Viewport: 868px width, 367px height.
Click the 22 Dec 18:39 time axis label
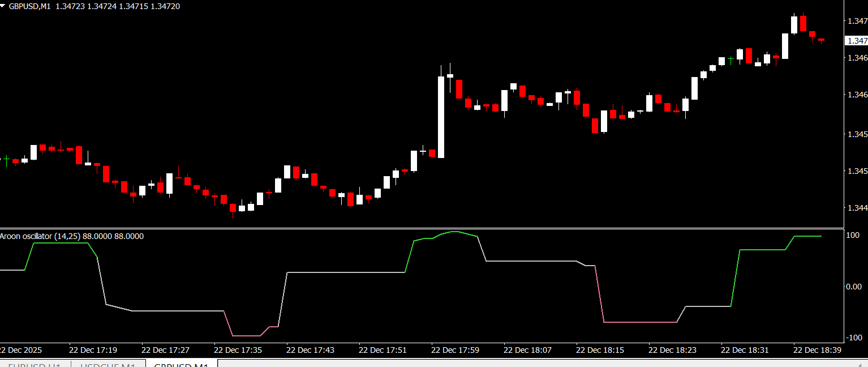click(x=817, y=351)
